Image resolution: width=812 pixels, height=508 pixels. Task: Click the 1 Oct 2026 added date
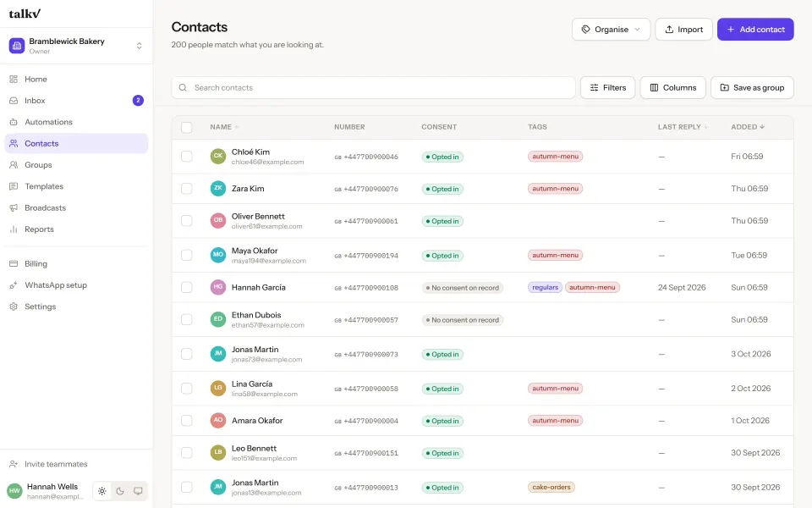tap(750, 421)
